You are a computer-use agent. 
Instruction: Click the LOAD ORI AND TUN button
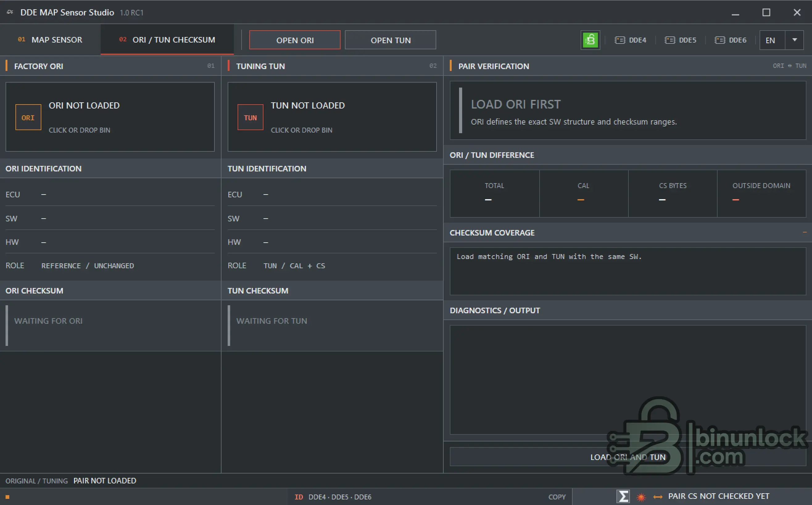(628, 457)
